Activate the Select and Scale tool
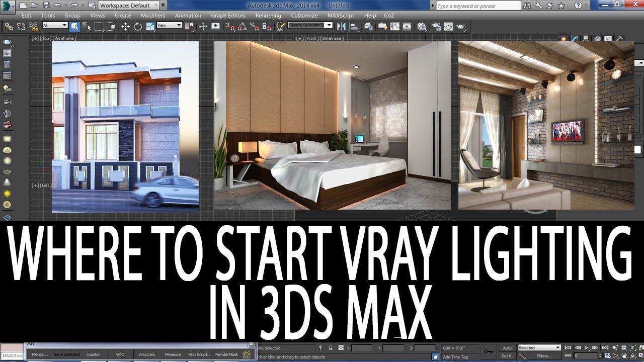644x362 pixels. click(x=149, y=26)
